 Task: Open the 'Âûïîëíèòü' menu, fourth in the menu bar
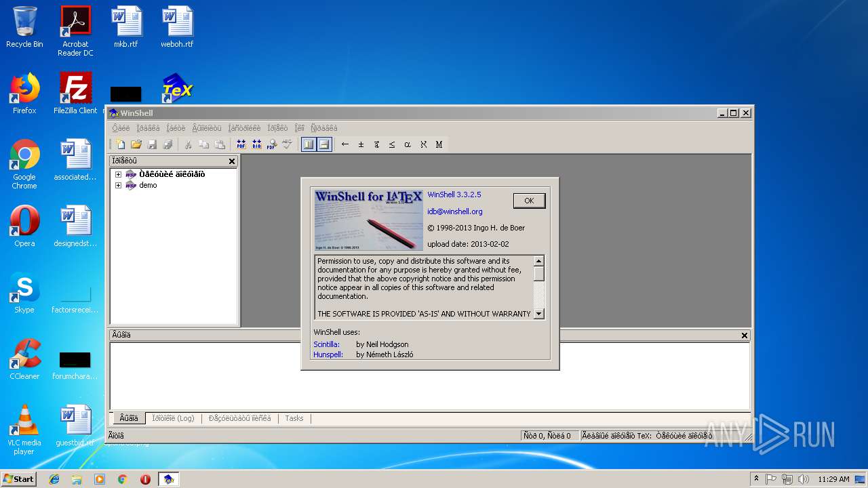pos(206,128)
